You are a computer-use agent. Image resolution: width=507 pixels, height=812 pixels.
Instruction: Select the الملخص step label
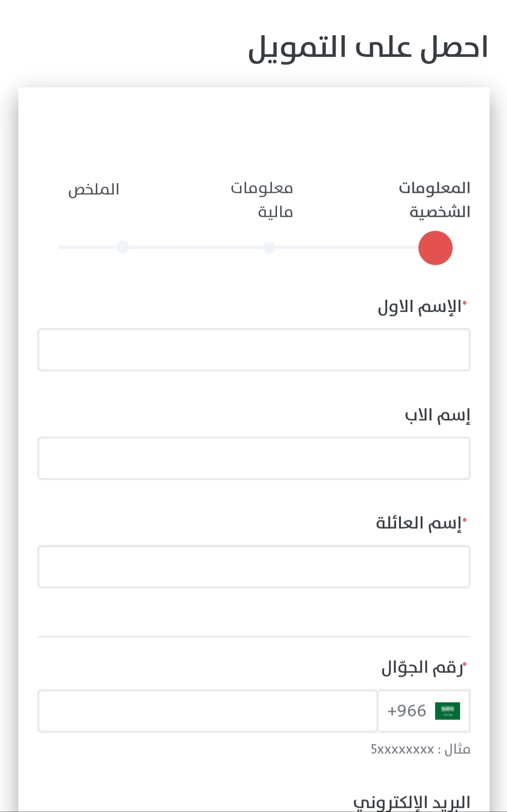coord(94,190)
